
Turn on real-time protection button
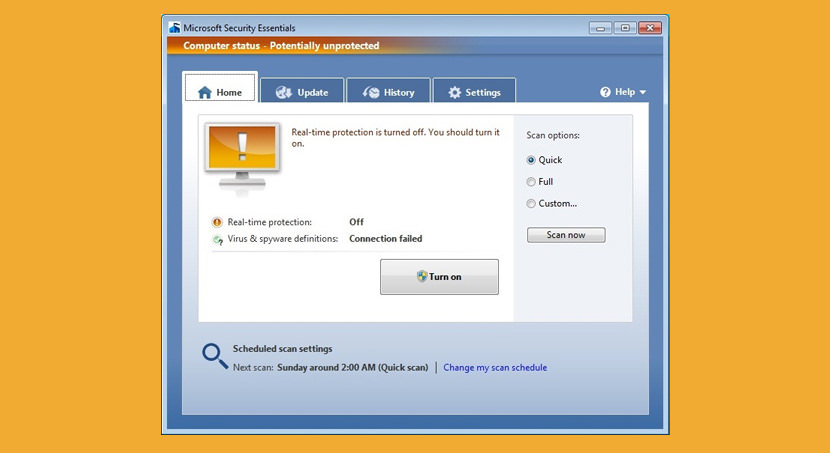(439, 277)
